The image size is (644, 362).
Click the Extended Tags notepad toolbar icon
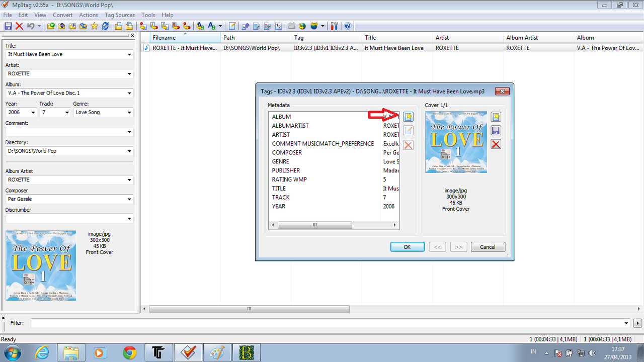232,26
